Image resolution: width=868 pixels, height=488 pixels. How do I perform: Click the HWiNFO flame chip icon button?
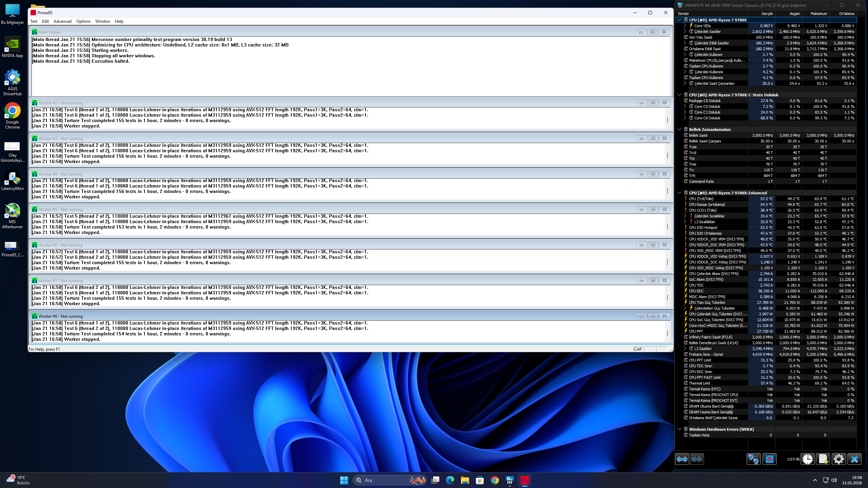coord(770,459)
